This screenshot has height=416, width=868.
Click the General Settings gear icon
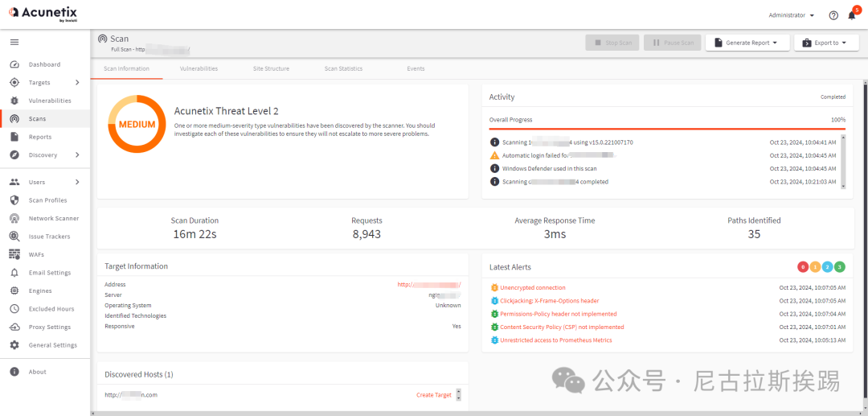(x=15, y=345)
